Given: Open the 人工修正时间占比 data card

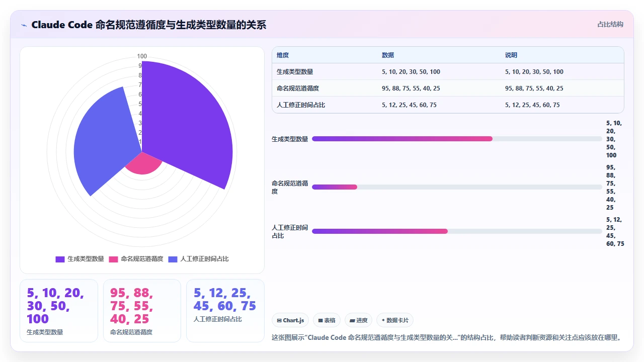Looking at the screenshot, I should [225, 311].
